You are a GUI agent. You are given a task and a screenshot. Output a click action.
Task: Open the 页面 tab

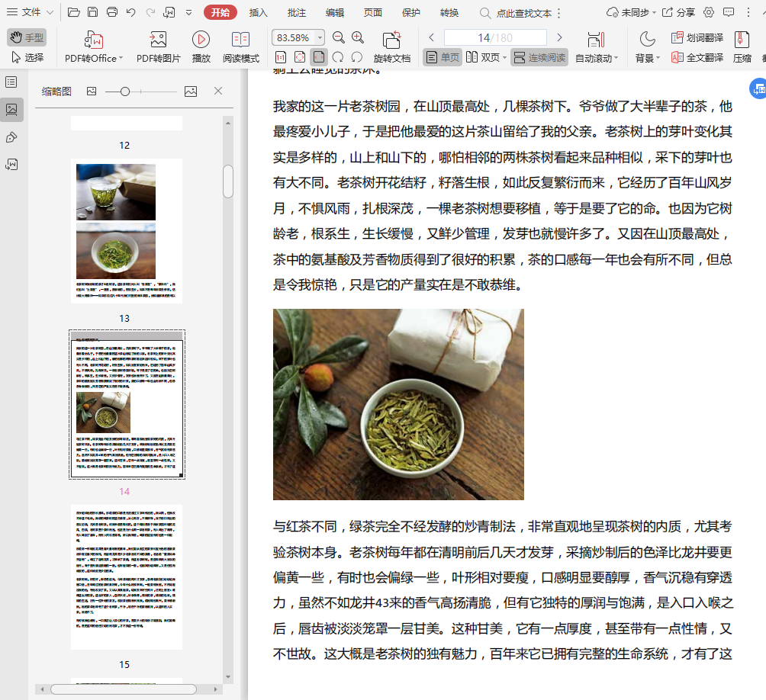(x=373, y=13)
